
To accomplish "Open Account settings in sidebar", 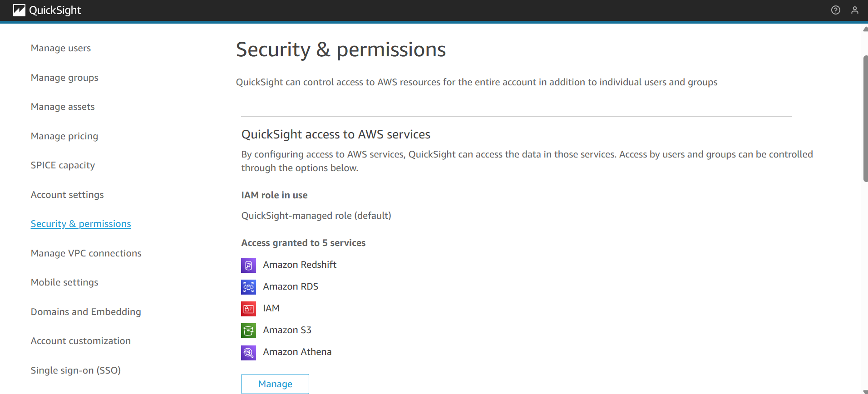I will 67,195.
